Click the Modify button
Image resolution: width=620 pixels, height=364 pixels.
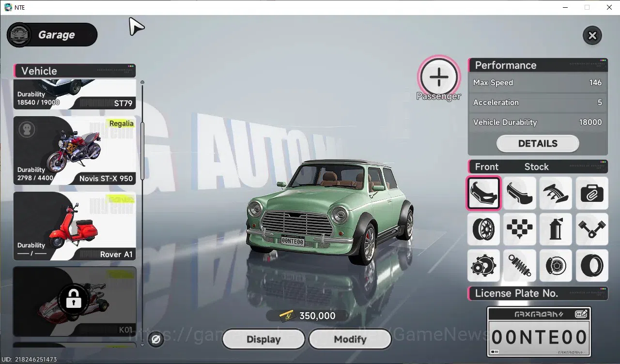[350, 339]
